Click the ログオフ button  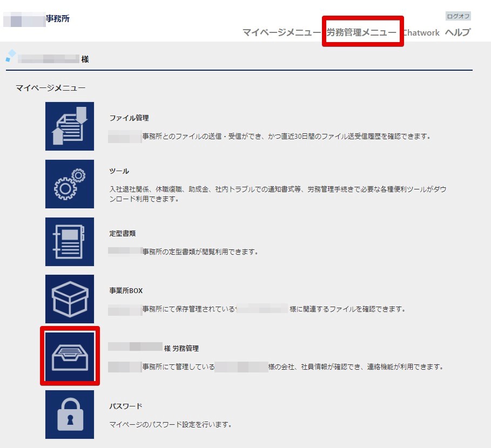pos(458,16)
